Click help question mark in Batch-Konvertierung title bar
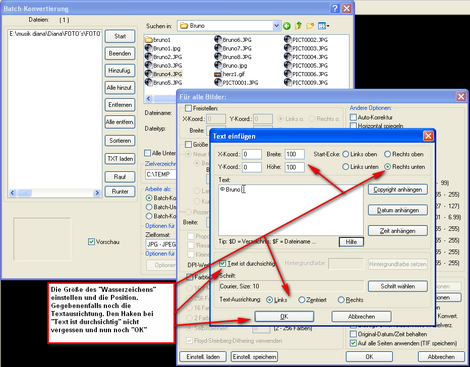The image size is (470, 367). coord(335,8)
